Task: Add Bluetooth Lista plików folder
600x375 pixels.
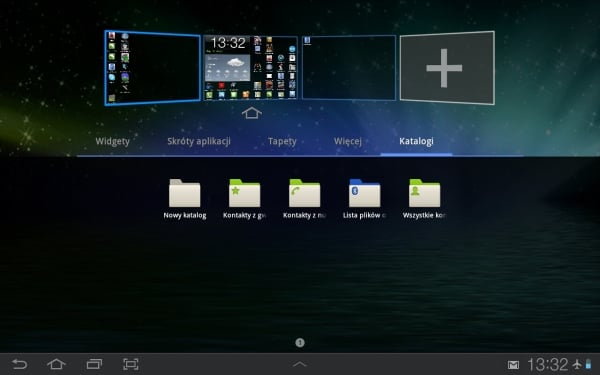Action: 364,199
